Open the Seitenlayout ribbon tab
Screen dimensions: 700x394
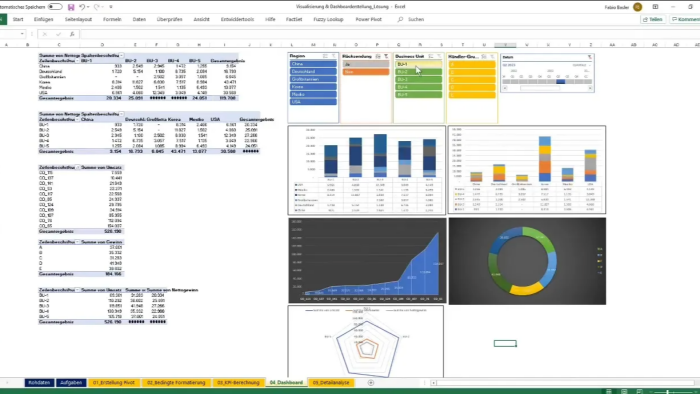78,19
